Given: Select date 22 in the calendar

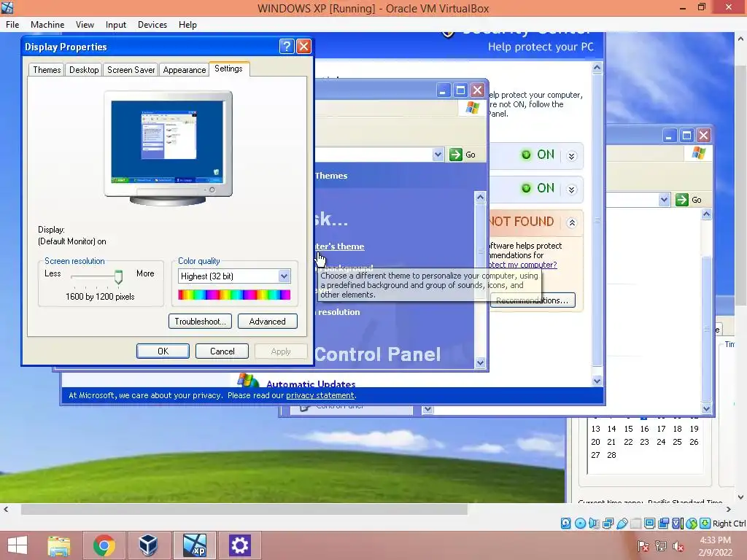Looking at the screenshot, I should (x=628, y=442).
